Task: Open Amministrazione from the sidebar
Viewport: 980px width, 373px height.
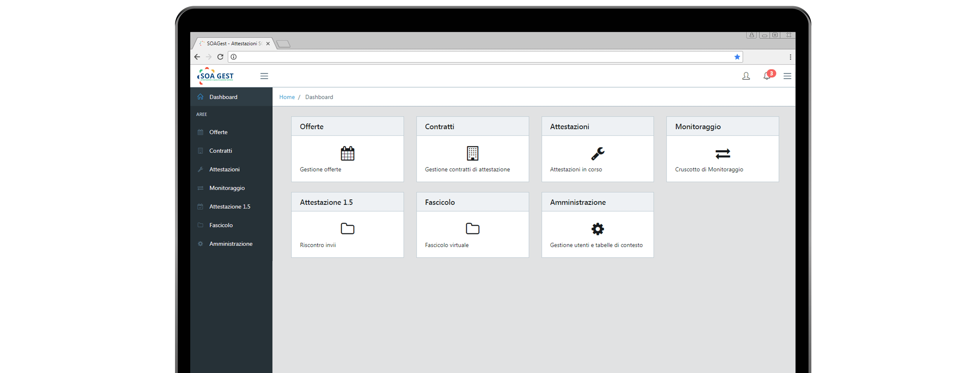Action: 230,244
